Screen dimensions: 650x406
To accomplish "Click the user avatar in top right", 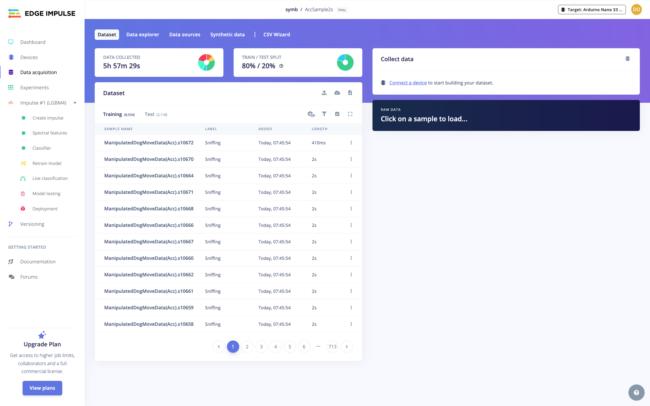I will pos(636,9).
